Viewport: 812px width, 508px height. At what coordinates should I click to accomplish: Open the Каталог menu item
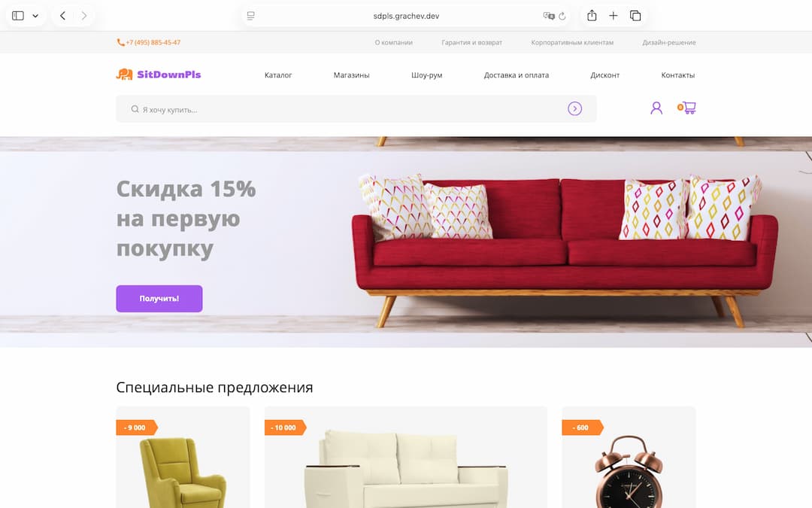(278, 75)
